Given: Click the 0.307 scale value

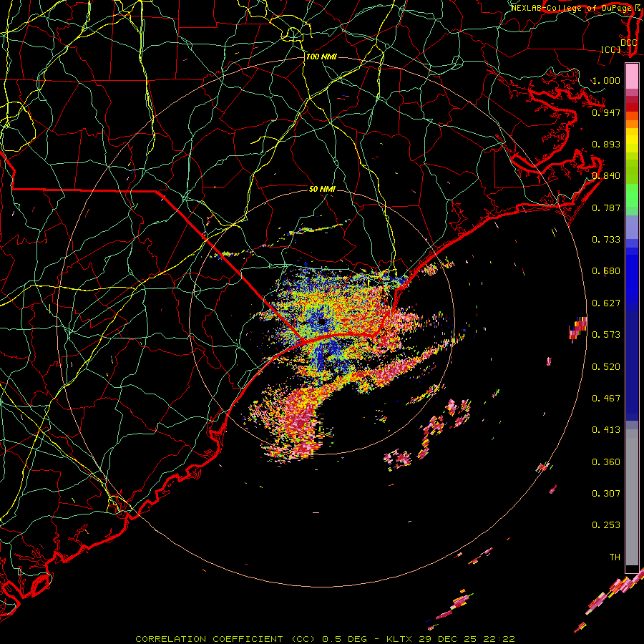Looking at the screenshot, I should pyautogui.click(x=606, y=494).
